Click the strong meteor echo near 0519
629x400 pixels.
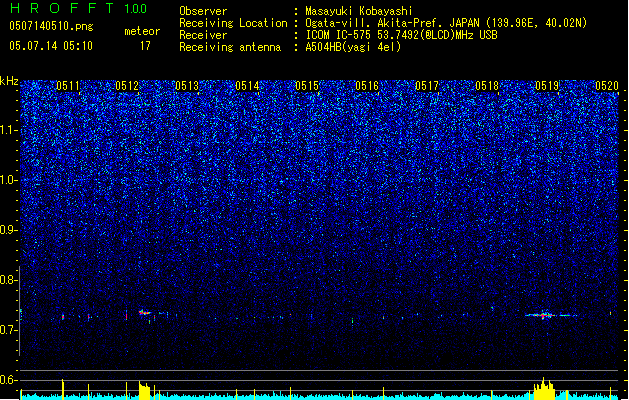(x=544, y=315)
